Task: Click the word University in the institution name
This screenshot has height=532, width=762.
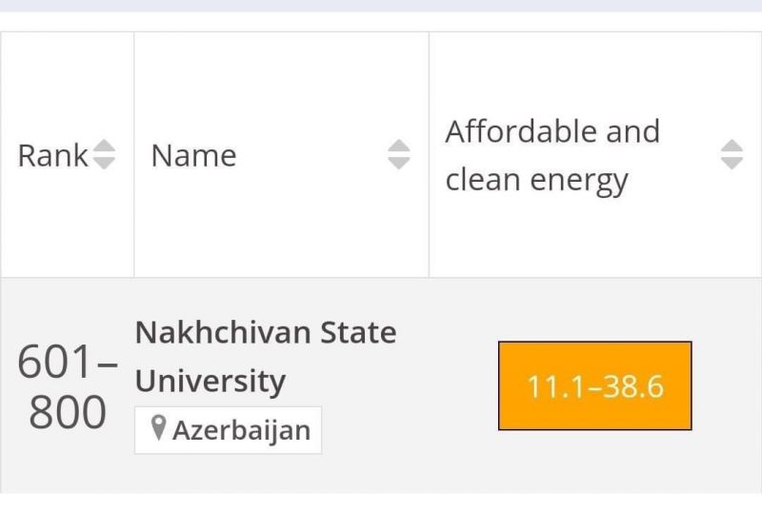Action: (x=211, y=381)
